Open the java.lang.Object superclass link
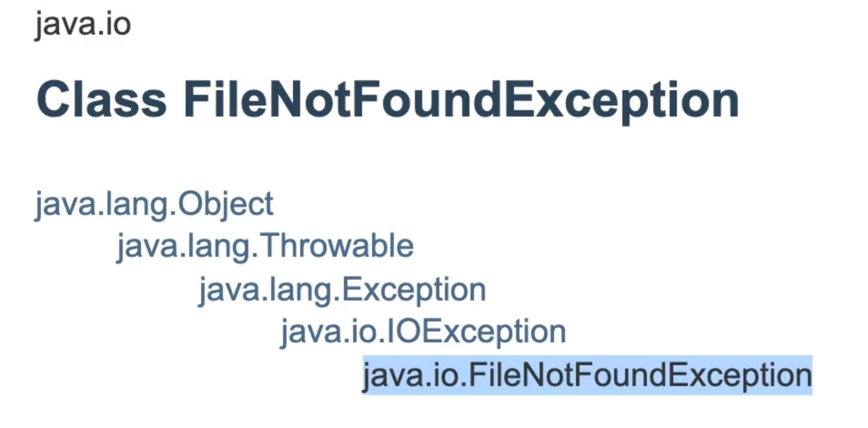The image size is (868, 428). click(154, 204)
